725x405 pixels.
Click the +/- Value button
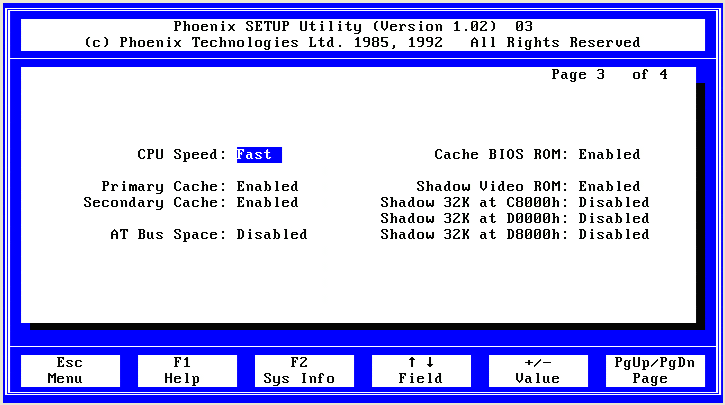tap(538, 371)
